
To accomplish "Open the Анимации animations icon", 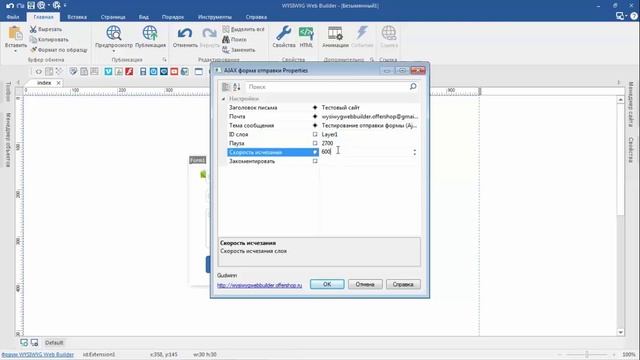I will pyautogui.click(x=335, y=33).
